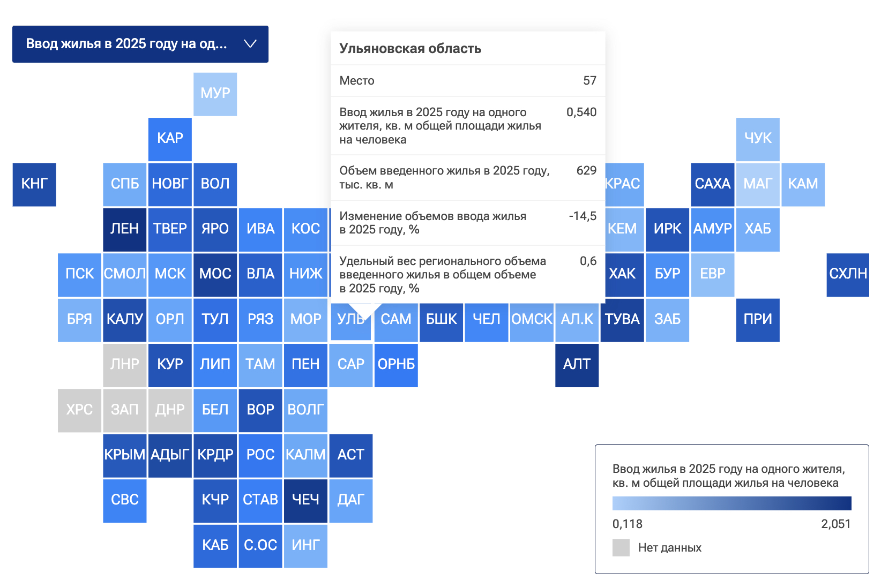Select the ПРИ Primorye tile
881x588 pixels.
pos(758,320)
